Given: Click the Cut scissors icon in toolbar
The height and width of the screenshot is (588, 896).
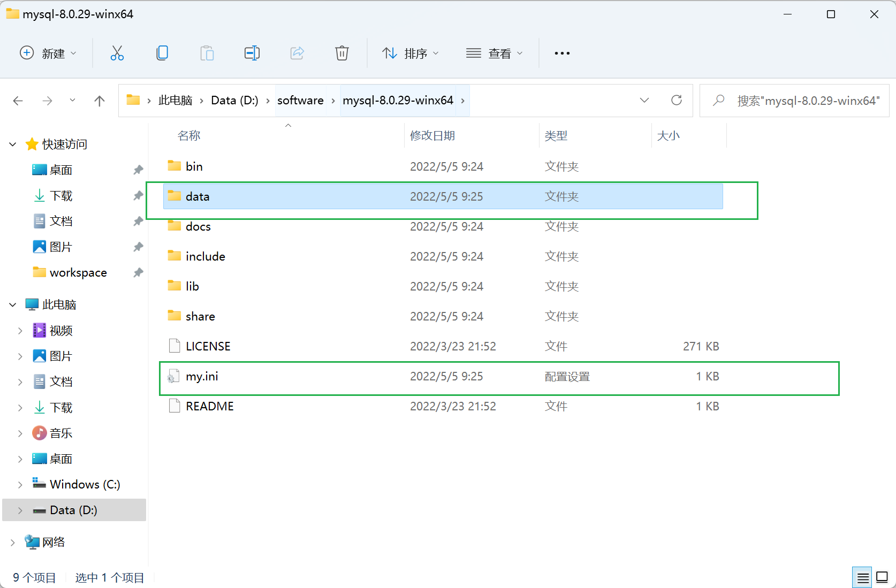Looking at the screenshot, I should tap(117, 54).
